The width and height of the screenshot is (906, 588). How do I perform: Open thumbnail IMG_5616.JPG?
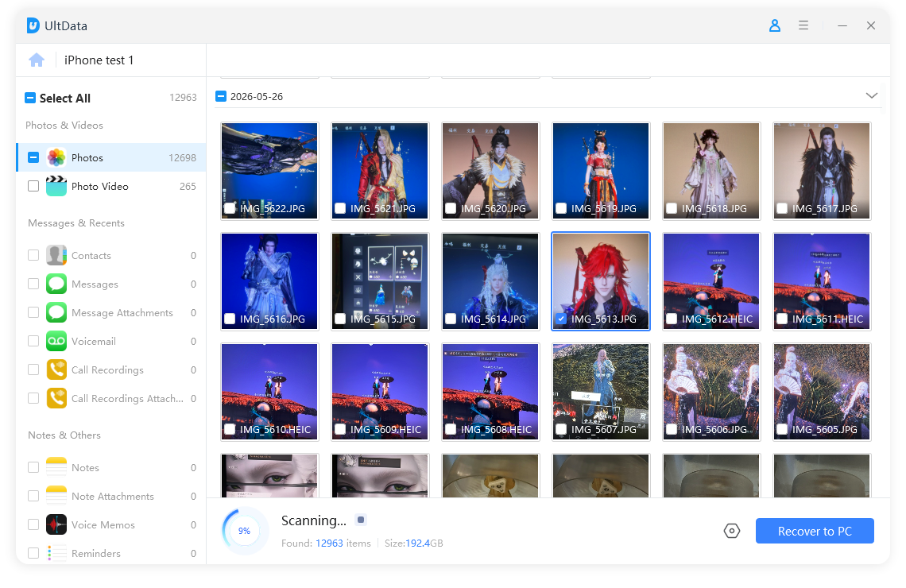269,281
